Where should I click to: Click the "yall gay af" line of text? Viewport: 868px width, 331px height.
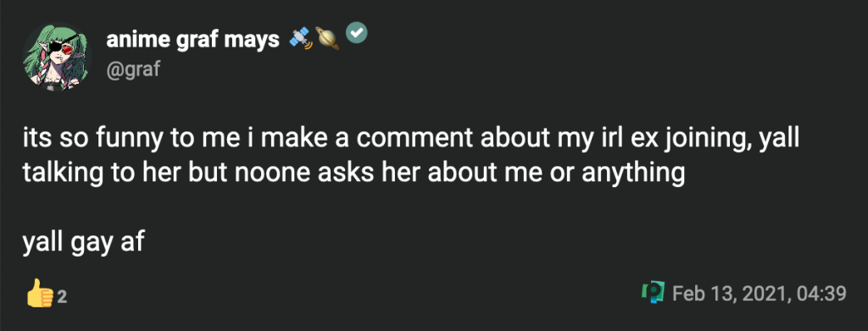pos(84,241)
